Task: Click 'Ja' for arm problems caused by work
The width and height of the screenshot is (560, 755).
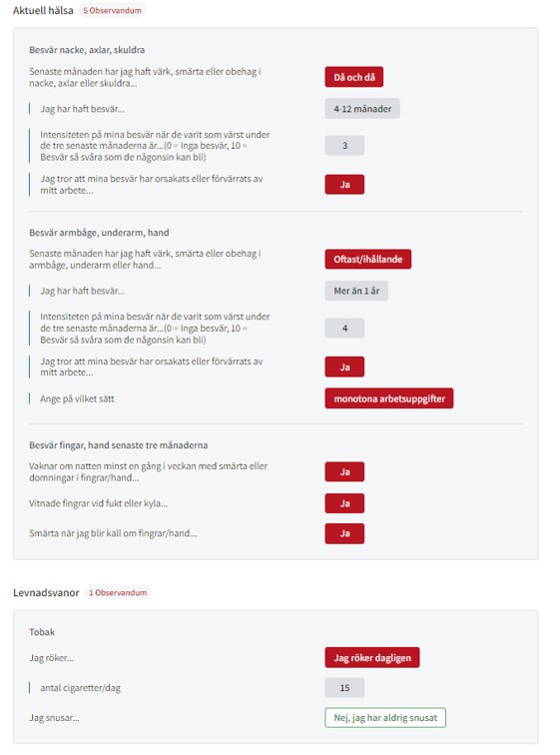Action: tap(344, 367)
